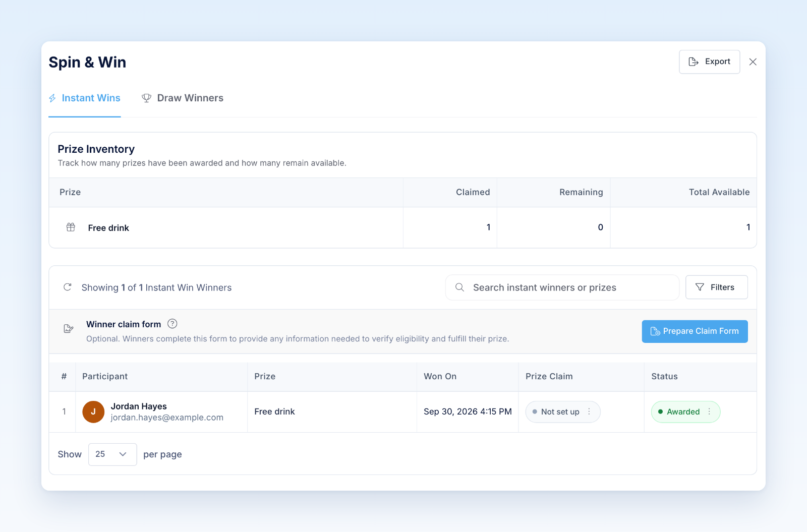Viewport: 807px width, 532px height.
Task: Click the Prize Inventory heading
Action: (x=96, y=149)
